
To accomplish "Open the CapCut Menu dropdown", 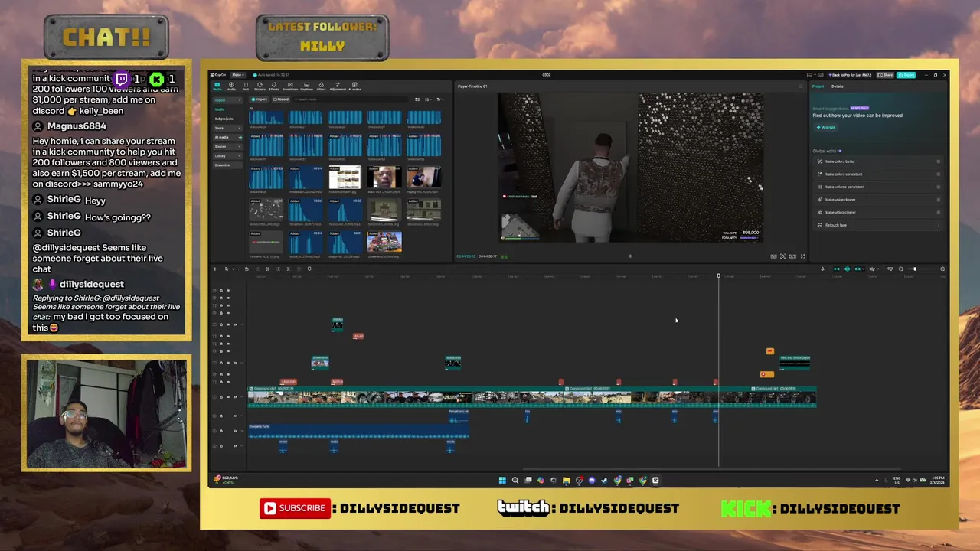I will click(x=238, y=75).
